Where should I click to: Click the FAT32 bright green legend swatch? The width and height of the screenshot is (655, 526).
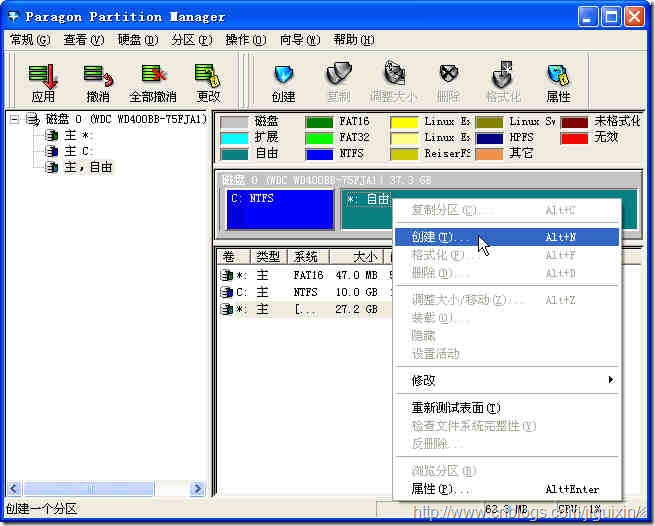click(x=320, y=138)
